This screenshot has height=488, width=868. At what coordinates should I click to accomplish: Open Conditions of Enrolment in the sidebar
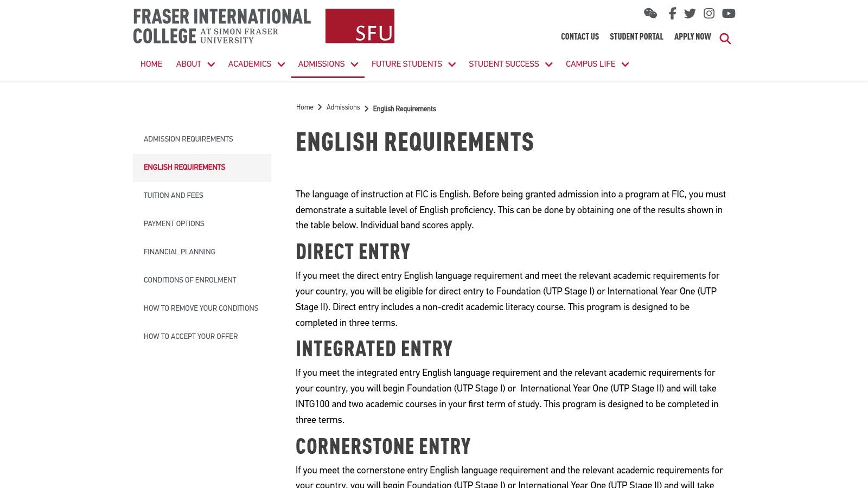[202, 280]
